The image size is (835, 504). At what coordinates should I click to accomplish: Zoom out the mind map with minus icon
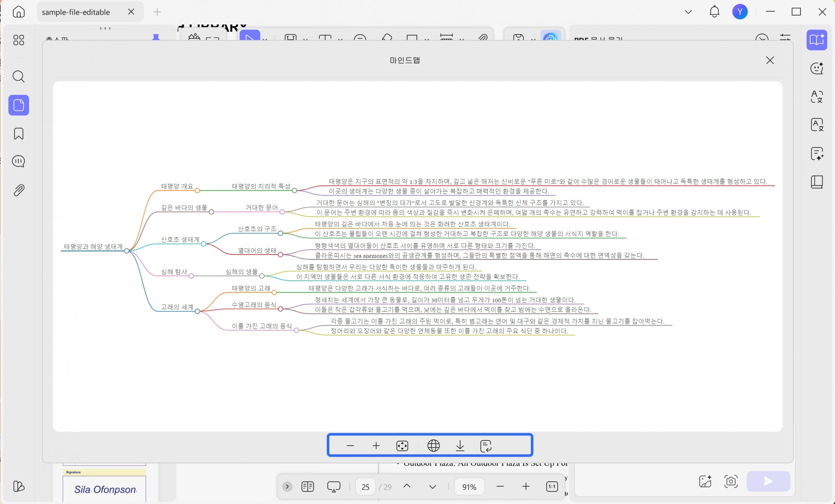tap(350, 446)
